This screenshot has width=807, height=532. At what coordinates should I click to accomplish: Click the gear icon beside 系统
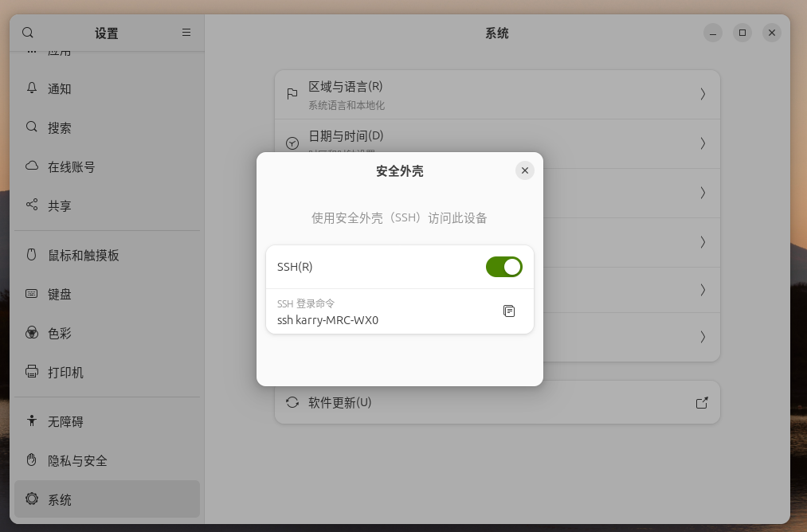coord(32,499)
